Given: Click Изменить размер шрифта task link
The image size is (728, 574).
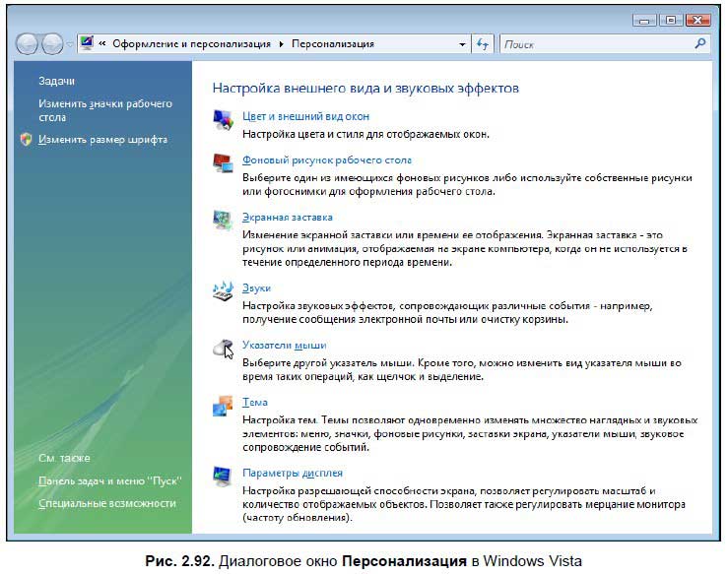Looking at the screenshot, I should [102, 140].
